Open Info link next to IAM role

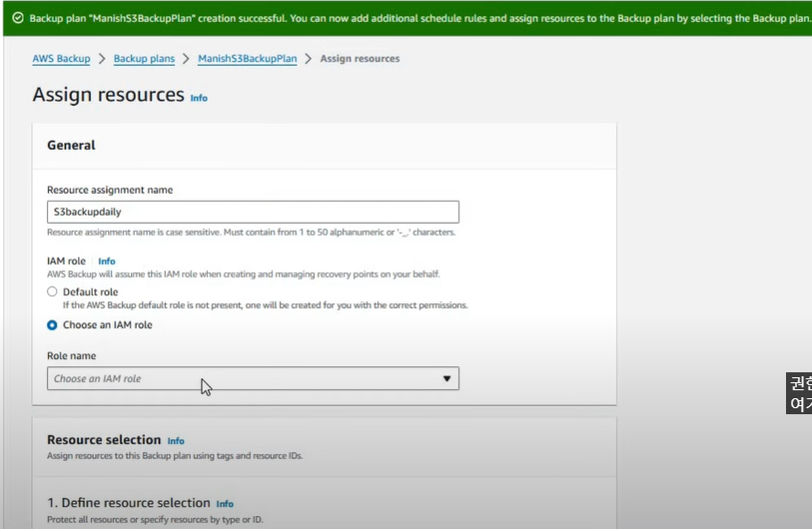click(107, 262)
